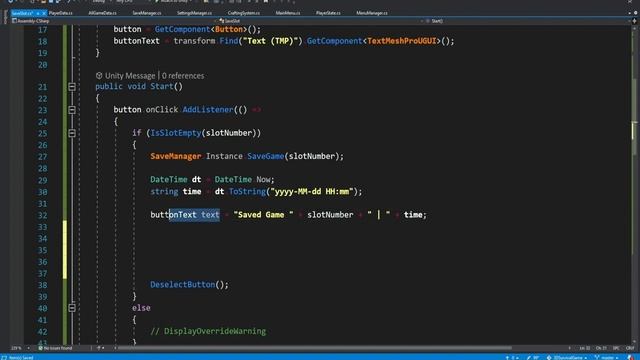This screenshot has width=640, height=360.
Task: Click the line 32 indicator in status bar
Action: pyautogui.click(x=585, y=348)
